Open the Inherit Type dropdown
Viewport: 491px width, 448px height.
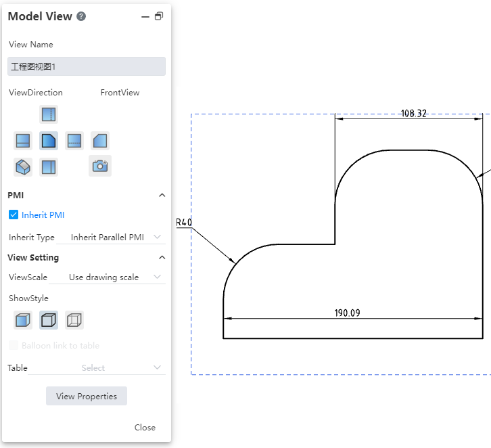click(111, 237)
